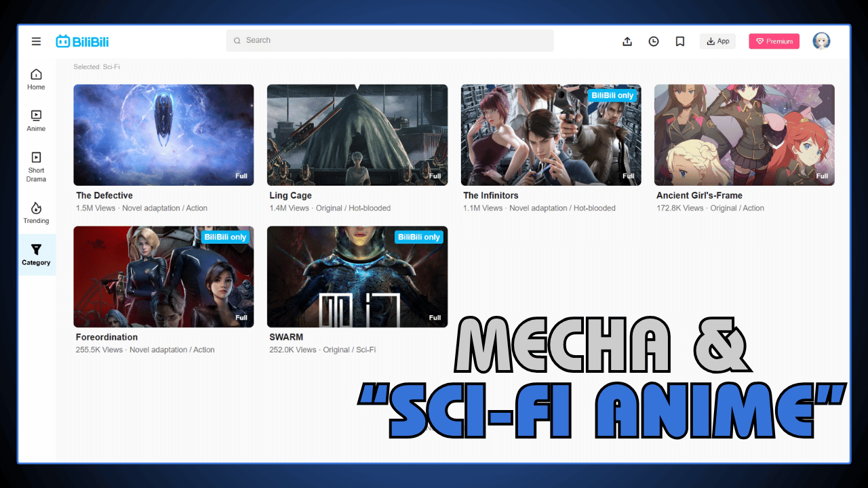Screen dimensions: 868x488
Task: Open saved bookmarks via the bookmark icon
Action: point(679,41)
